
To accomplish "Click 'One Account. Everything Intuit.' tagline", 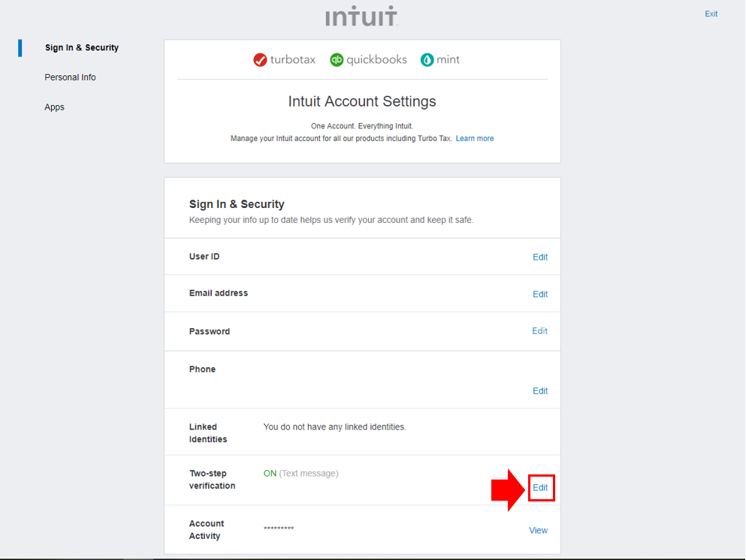I will pos(362,126).
